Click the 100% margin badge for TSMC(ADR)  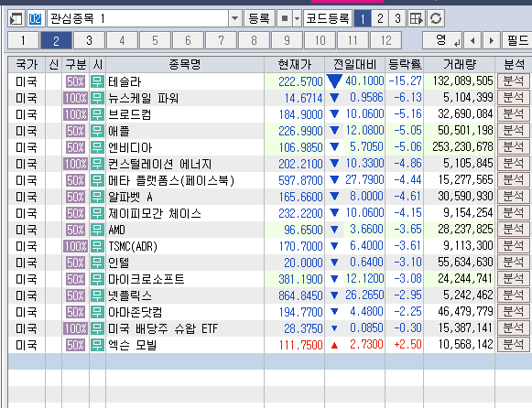coord(75,246)
